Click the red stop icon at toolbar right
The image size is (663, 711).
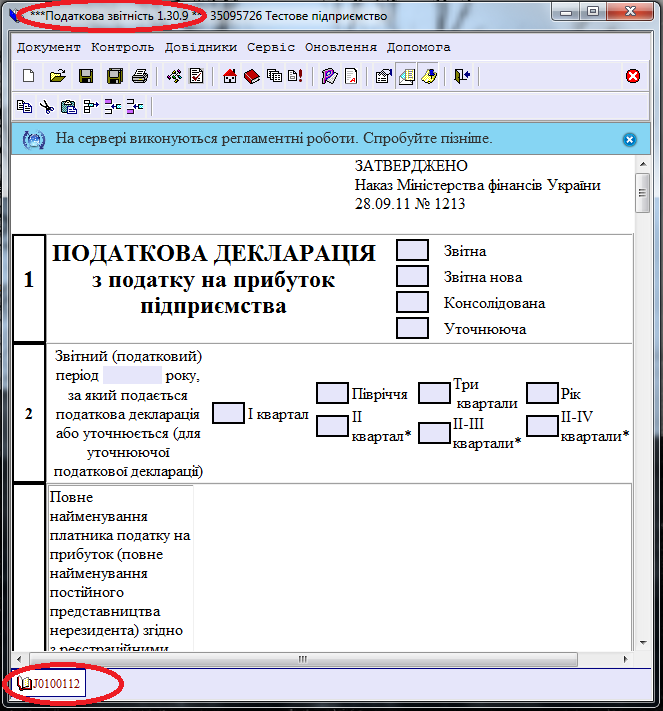[633, 76]
